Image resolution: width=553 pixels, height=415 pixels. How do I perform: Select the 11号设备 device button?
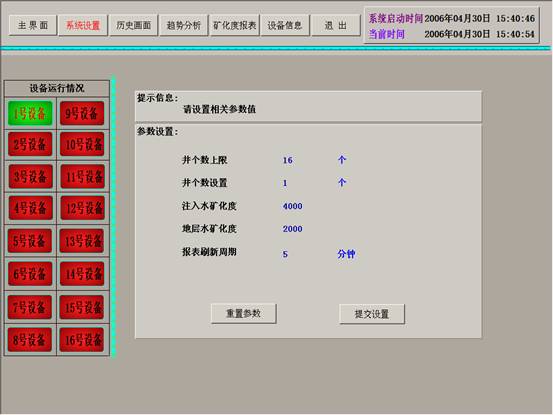coord(83,176)
